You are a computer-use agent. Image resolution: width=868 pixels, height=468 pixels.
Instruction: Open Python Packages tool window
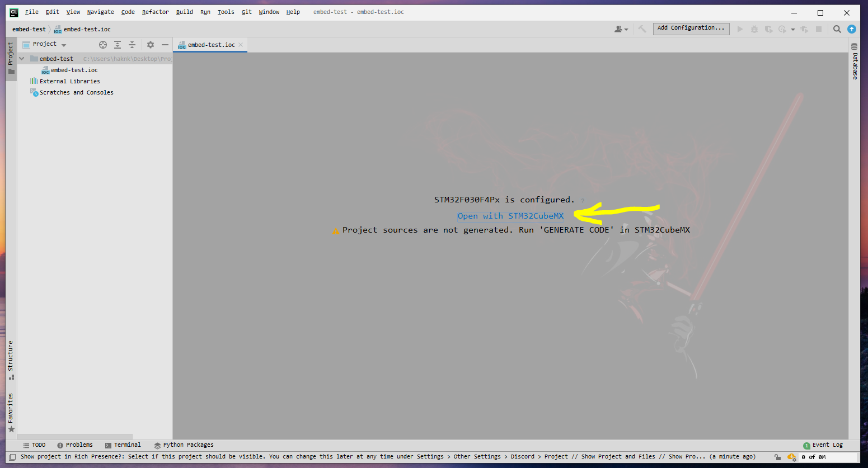click(184, 445)
